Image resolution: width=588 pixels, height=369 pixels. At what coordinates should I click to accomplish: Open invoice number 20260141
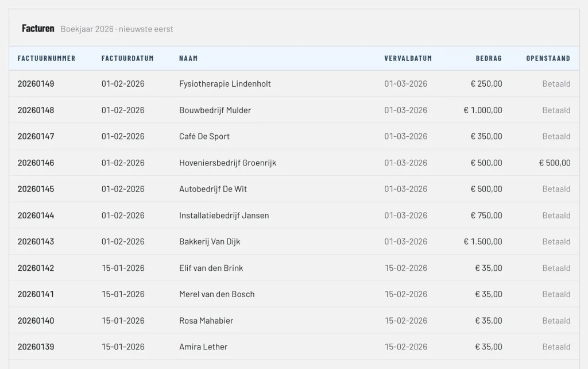[36, 294]
